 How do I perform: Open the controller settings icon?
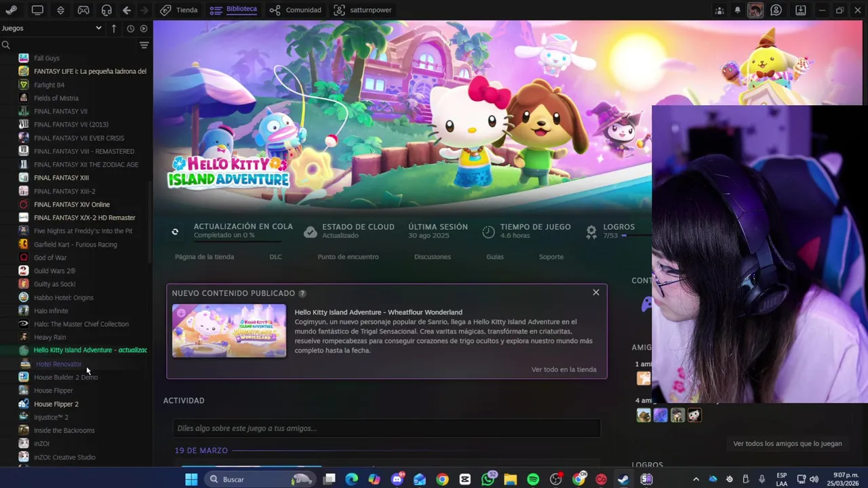[x=83, y=10]
